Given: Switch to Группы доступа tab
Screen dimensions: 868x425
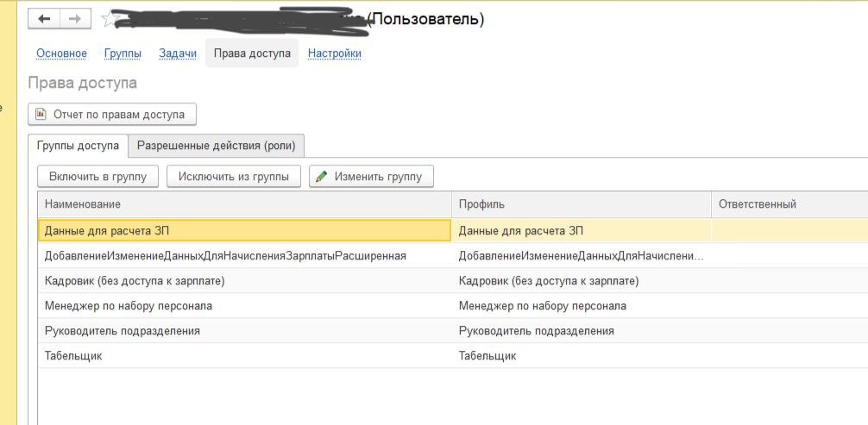Looking at the screenshot, I should tap(78, 146).
